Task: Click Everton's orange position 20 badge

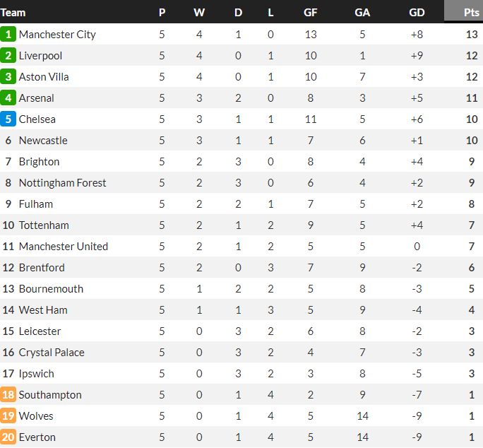Action: pos(8,437)
